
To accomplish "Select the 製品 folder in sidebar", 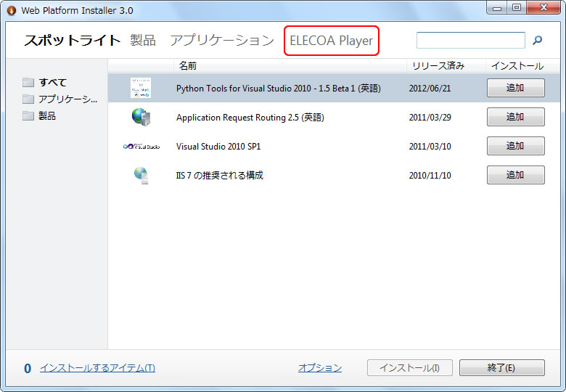I will pos(46,115).
